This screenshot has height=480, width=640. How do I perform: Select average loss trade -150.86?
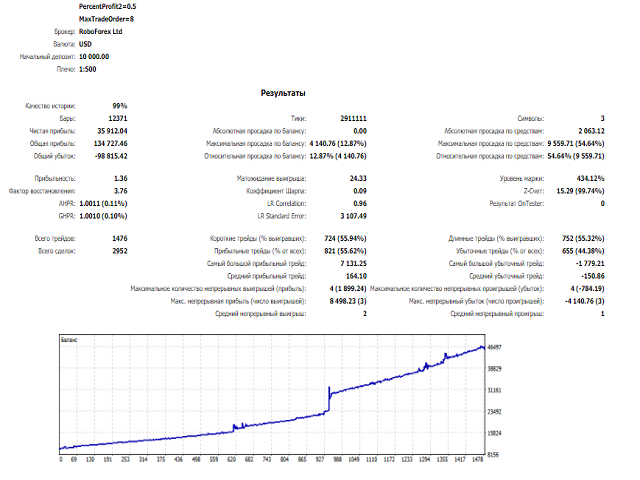[593, 276]
